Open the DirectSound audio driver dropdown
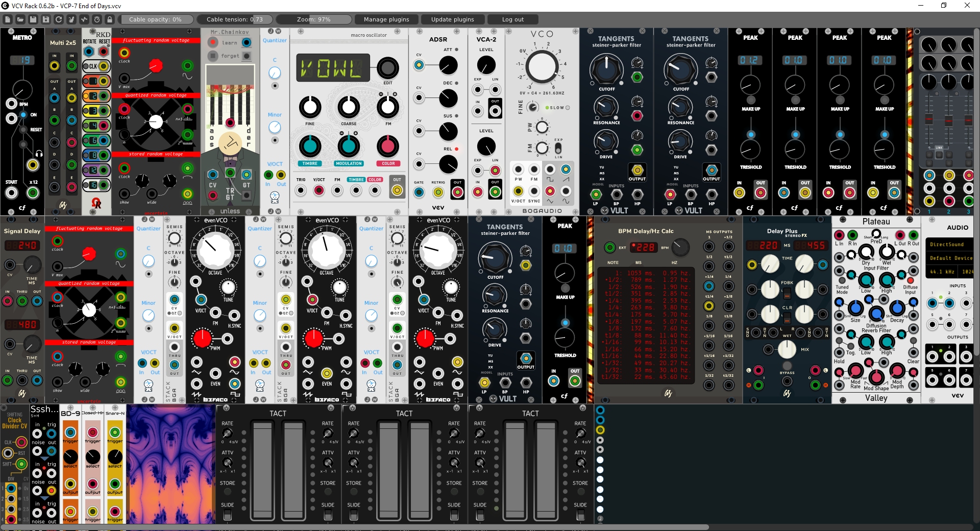 click(950, 245)
